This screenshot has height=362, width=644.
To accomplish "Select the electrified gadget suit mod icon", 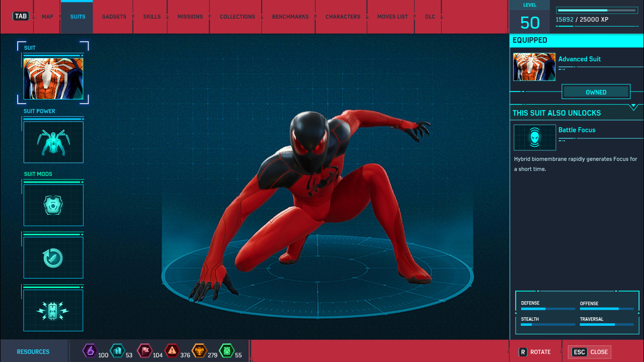I will tap(53, 310).
